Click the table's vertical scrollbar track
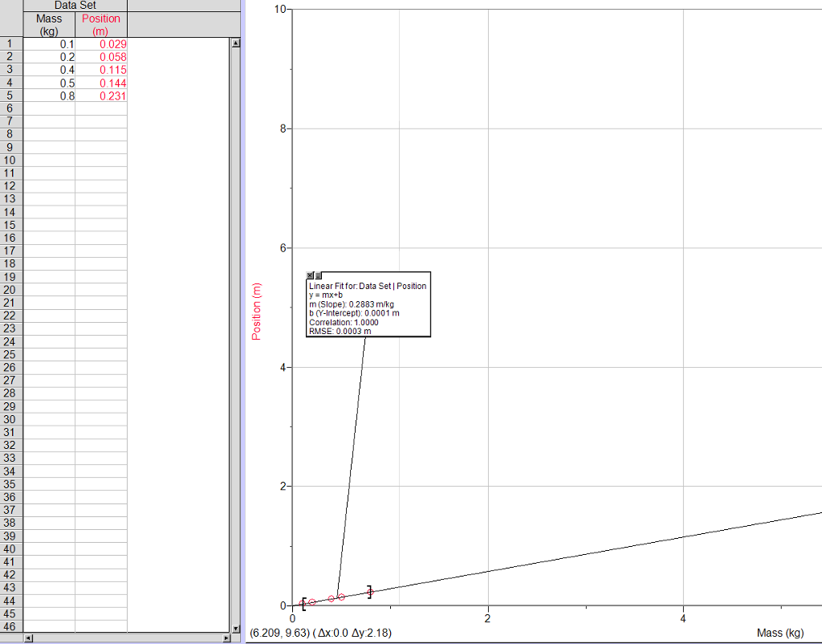822x644 pixels. [x=235, y=321]
